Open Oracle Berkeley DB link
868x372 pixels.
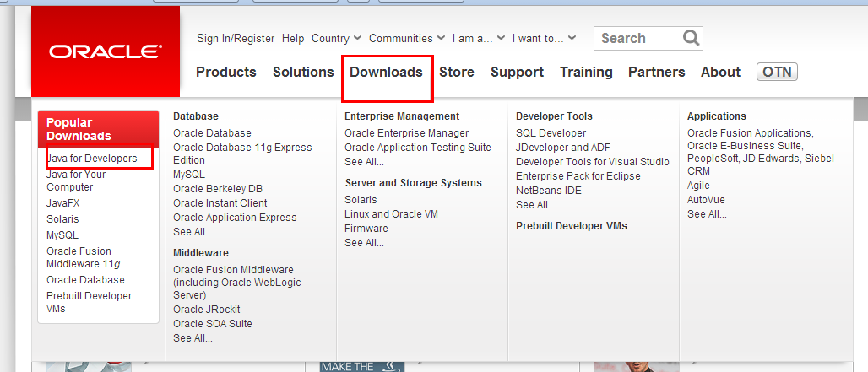(218, 188)
